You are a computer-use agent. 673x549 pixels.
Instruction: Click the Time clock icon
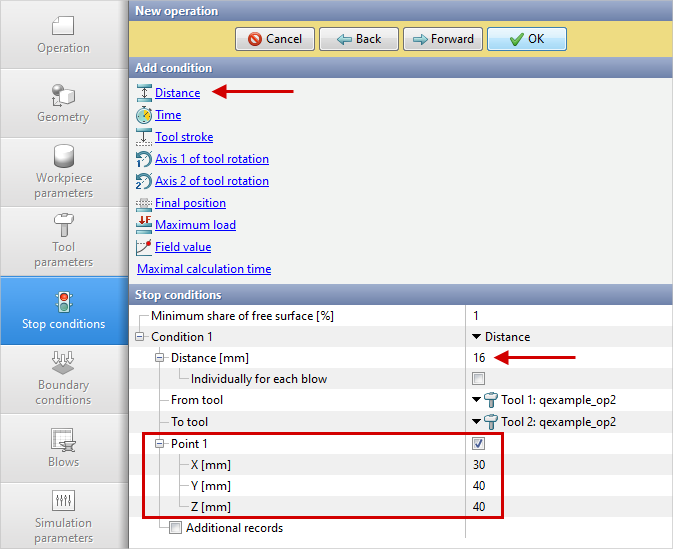(144, 115)
